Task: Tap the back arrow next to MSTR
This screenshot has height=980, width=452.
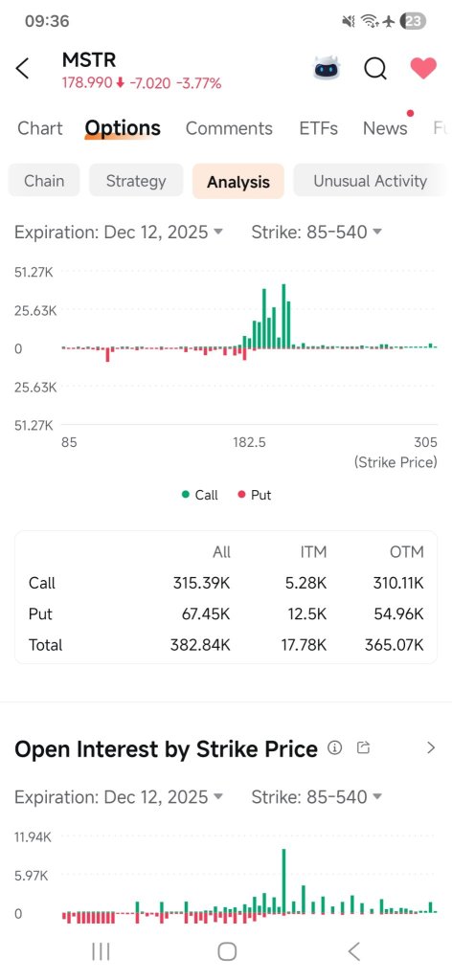Action: 23,68
